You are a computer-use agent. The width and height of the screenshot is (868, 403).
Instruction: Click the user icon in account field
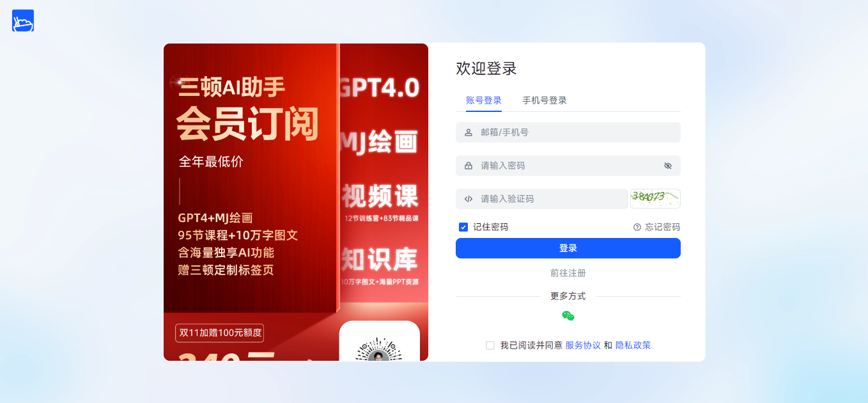pyautogui.click(x=469, y=132)
